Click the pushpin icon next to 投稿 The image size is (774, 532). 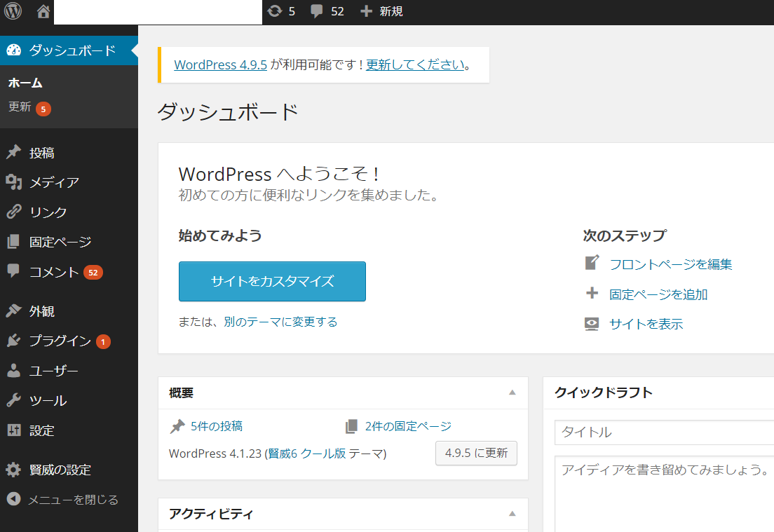(x=14, y=153)
